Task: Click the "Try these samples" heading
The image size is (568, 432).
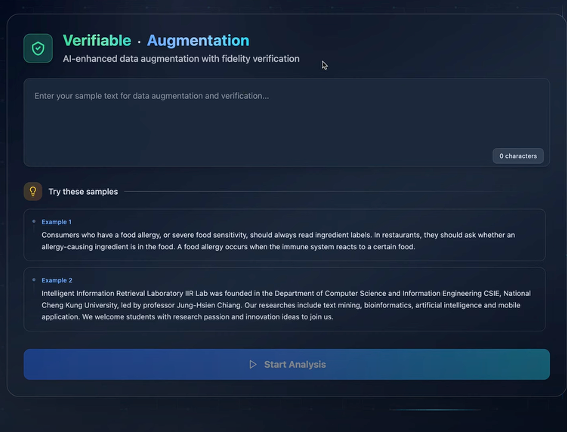Action: click(83, 192)
